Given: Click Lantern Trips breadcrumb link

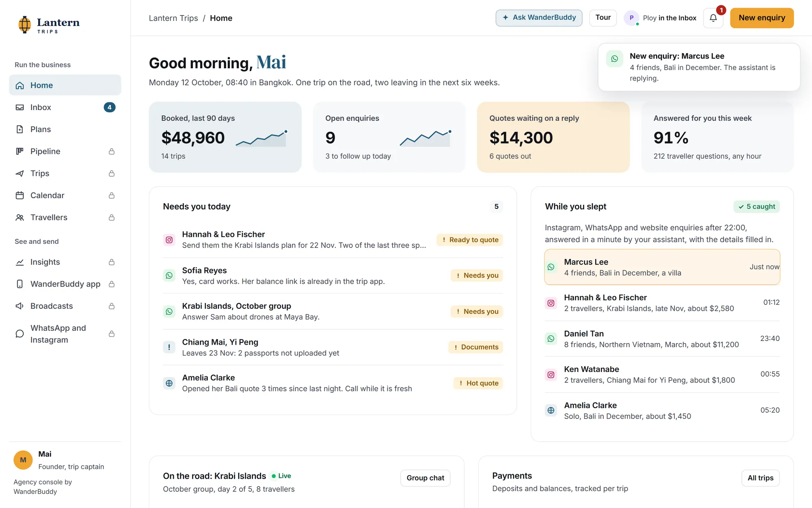Looking at the screenshot, I should point(173,18).
